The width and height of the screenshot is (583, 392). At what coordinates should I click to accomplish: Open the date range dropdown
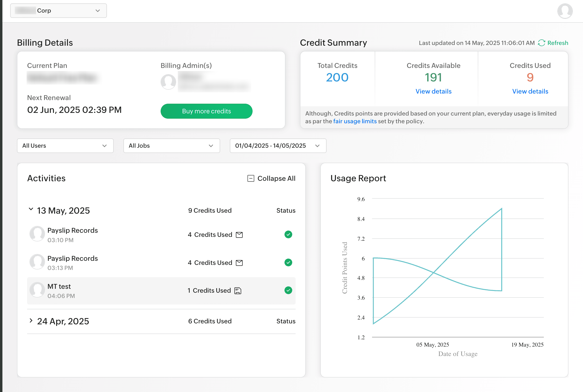(278, 146)
